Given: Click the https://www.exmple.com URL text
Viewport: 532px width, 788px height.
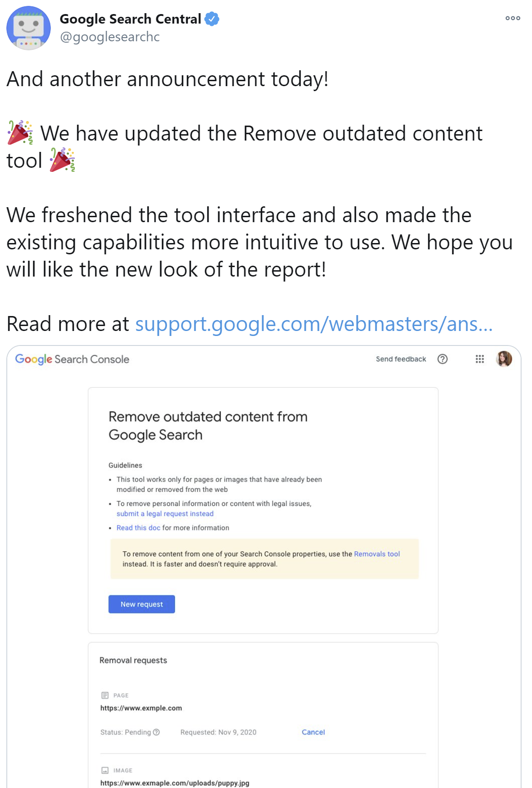Looking at the screenshot, I should click(141, 708).
